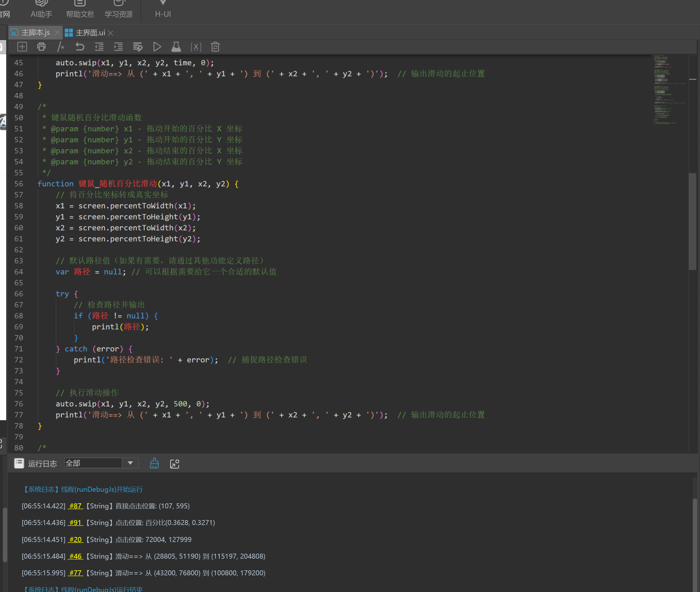Click the format code icon
Viewport: 700px width, 592px height.
click(138, 47)
